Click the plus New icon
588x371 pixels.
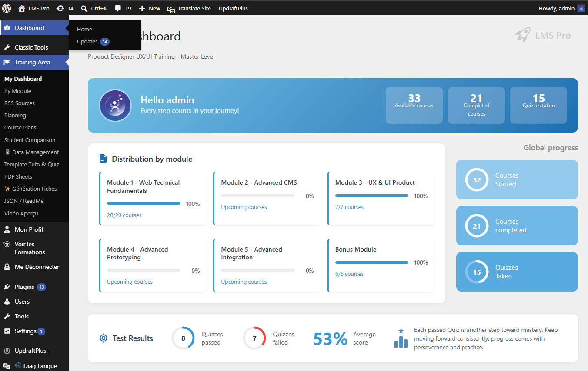(142, 8)
